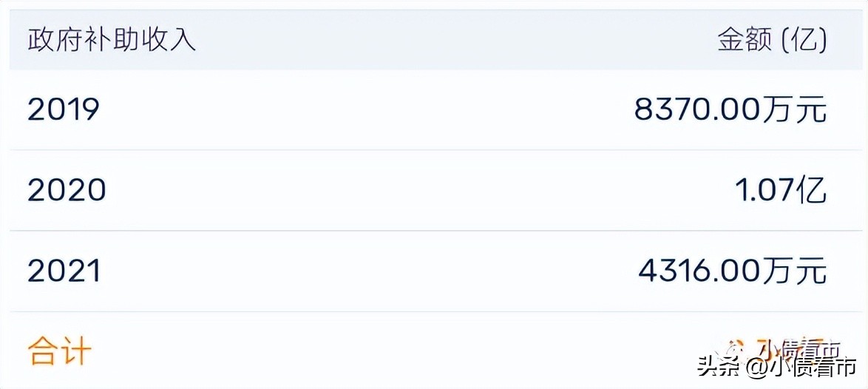
Task: Click the faded orange 小债看市 watermark text
Action: [x=799, y=348]
